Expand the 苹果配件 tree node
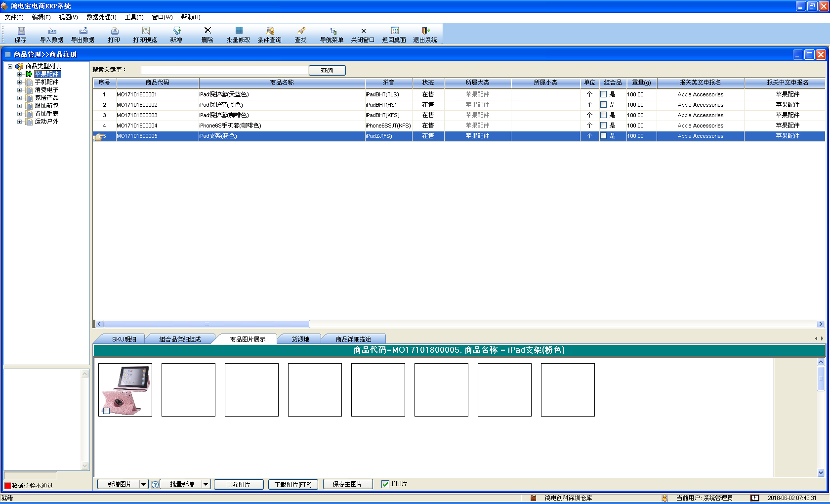The image size is (830, 504). coord(20,74)
